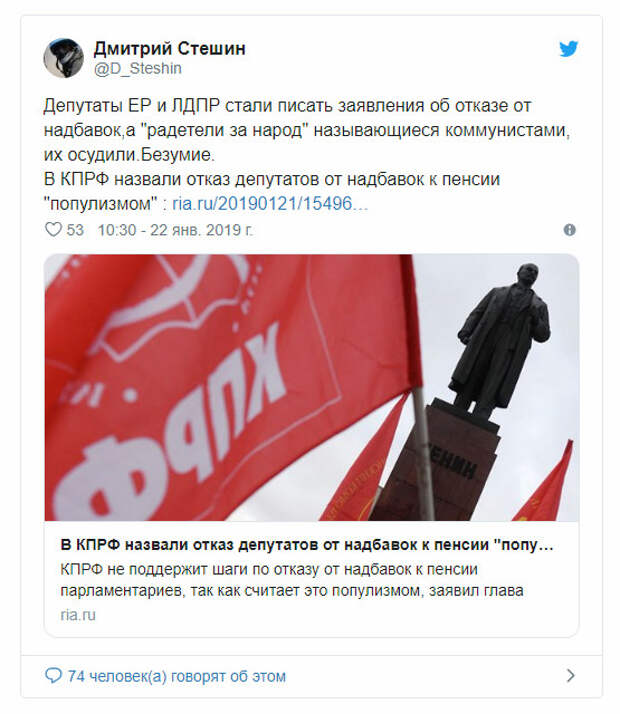
Task: Click the article description about КПРФ populism
Action: [292, 580]
